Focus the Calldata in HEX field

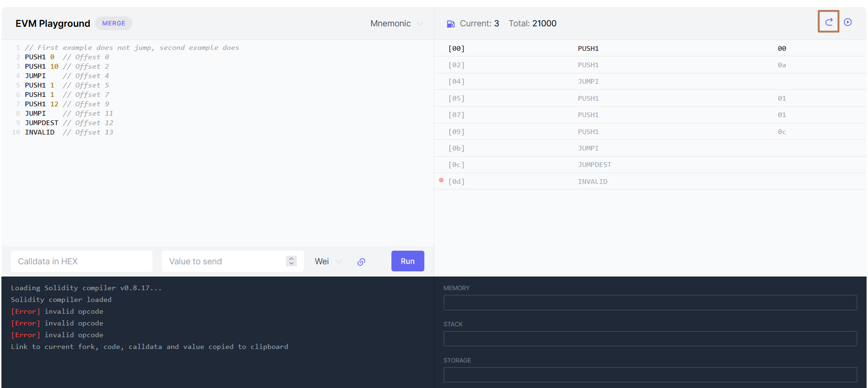coord(81,261)
